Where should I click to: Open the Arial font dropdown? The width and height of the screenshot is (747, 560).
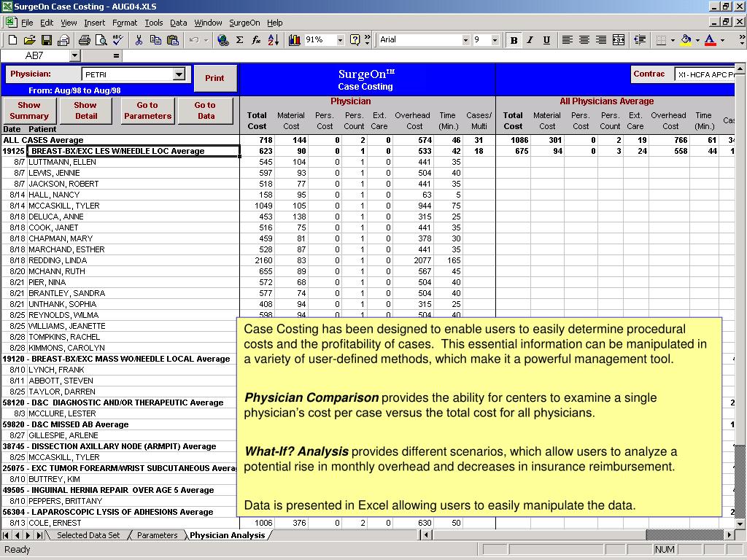[x=465, y=40]
